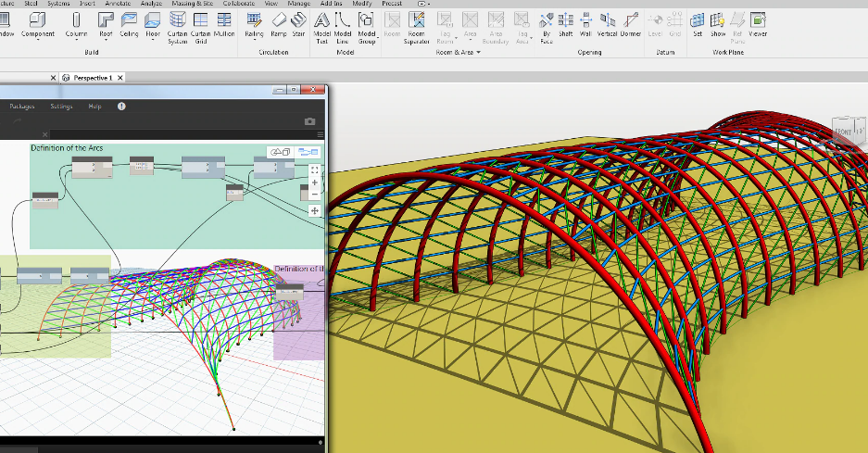Select the Ramp tool
Viewport: 868px width, 453px height.
click(279, 26)
